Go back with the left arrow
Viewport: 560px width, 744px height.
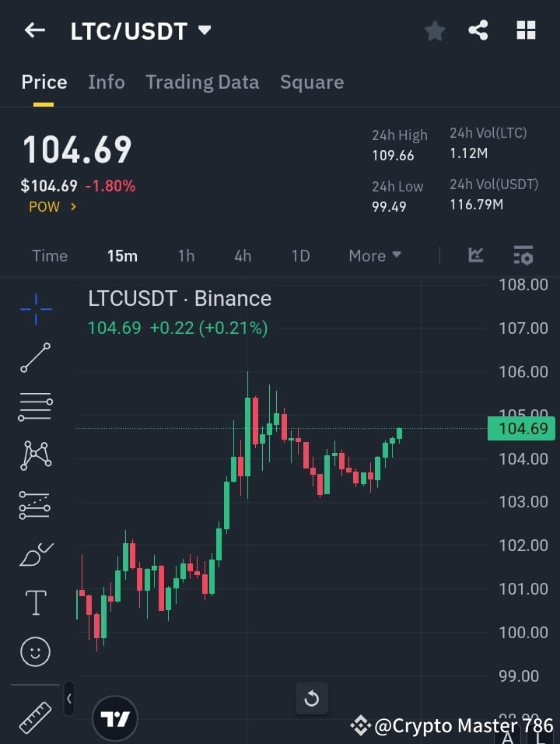click(x=35, y=30)
